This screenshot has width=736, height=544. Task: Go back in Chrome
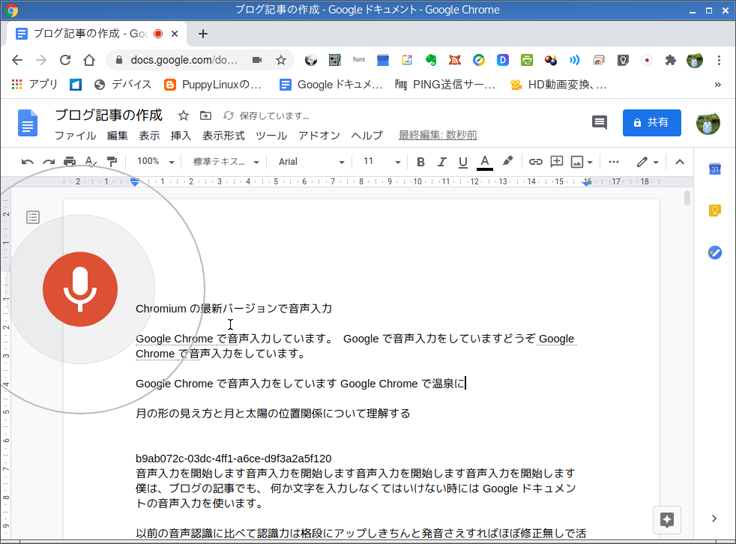tap(17, 60)
